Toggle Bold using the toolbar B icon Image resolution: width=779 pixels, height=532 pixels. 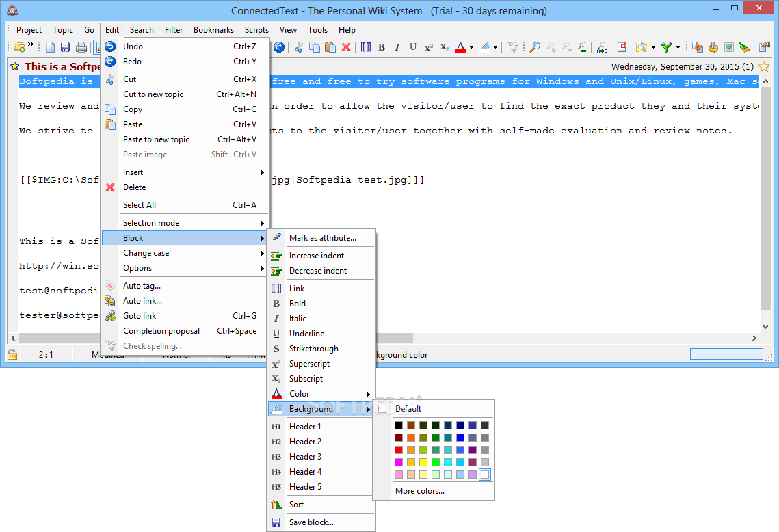[382, 47]
